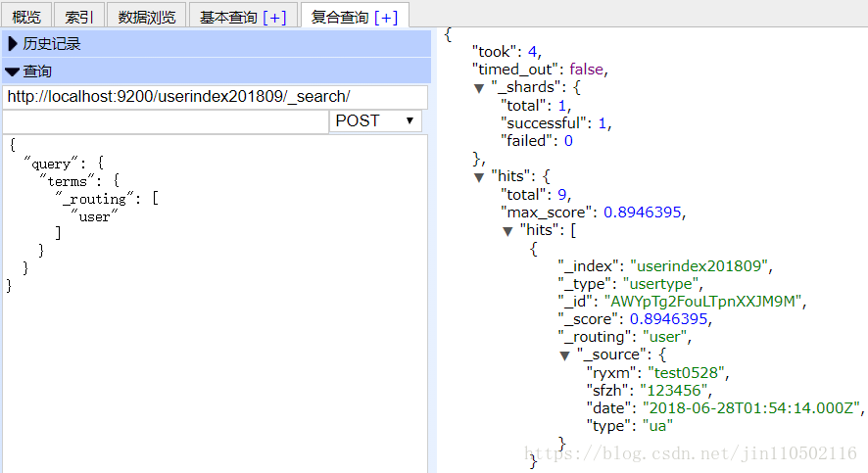Select the 基本查询 tab
The height and width of the screenshot is (473, 868).
[x=228, y=18]
